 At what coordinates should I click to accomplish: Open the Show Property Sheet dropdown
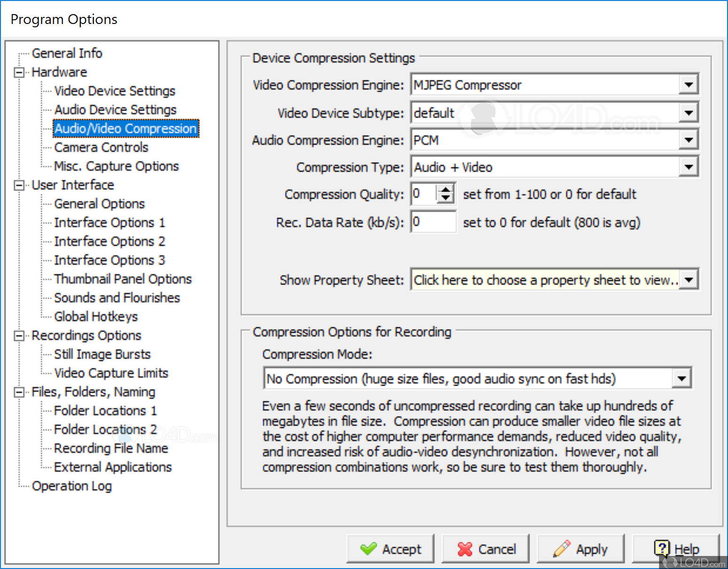point(689,280)
